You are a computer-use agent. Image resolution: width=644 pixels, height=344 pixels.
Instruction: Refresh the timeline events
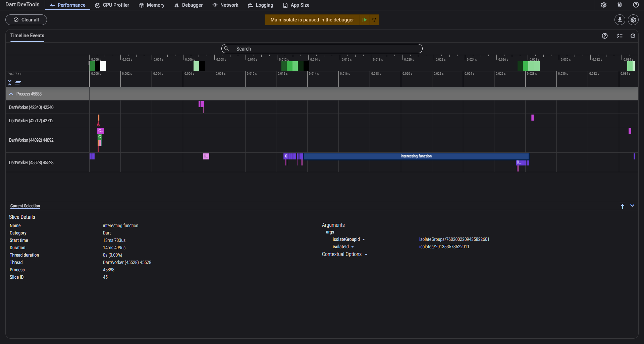tap(633, 36)
